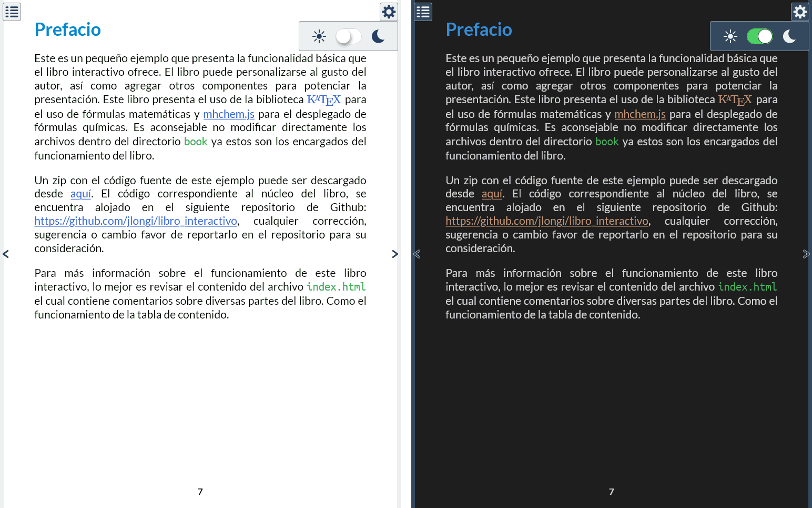The height and width of the screenshot is (508, 812).
Task: Open mhchem.js link in light page
Action: click(229, 114)
